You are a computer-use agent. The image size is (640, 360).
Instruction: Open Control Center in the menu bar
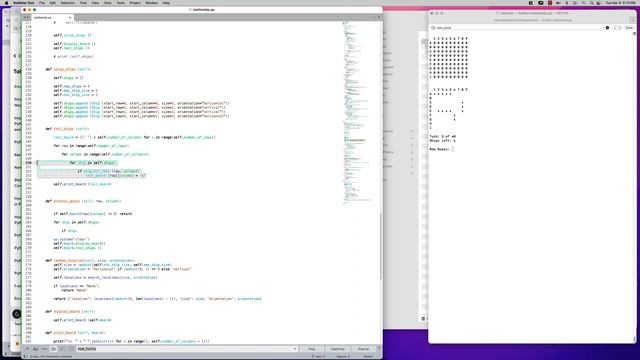599,3
